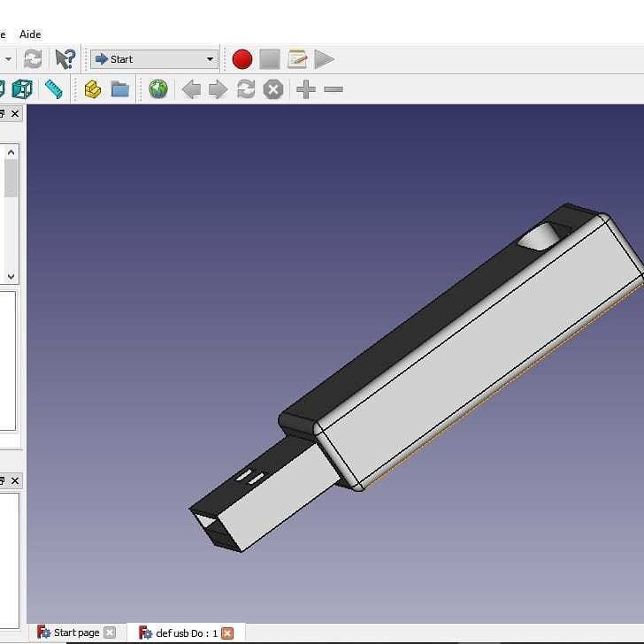
Task: Go back with left arrow
Action: 191,89
